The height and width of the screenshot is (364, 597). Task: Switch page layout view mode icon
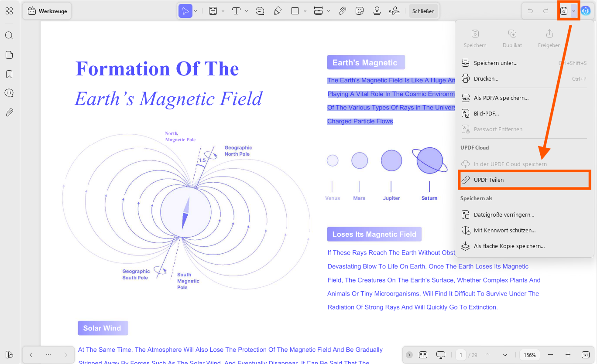[x=422, y=355]
